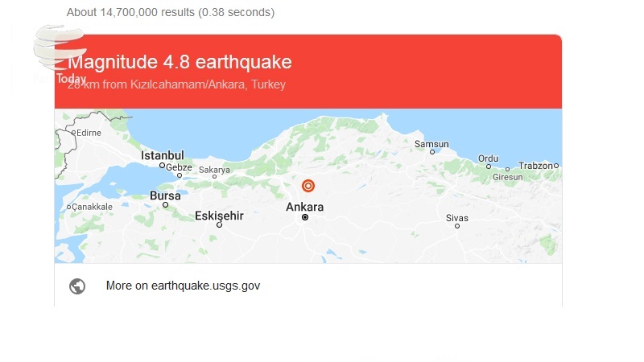Screen dimensions: 644x362
Task: Click the Trabzon label on map
Action: click(535, 166)
